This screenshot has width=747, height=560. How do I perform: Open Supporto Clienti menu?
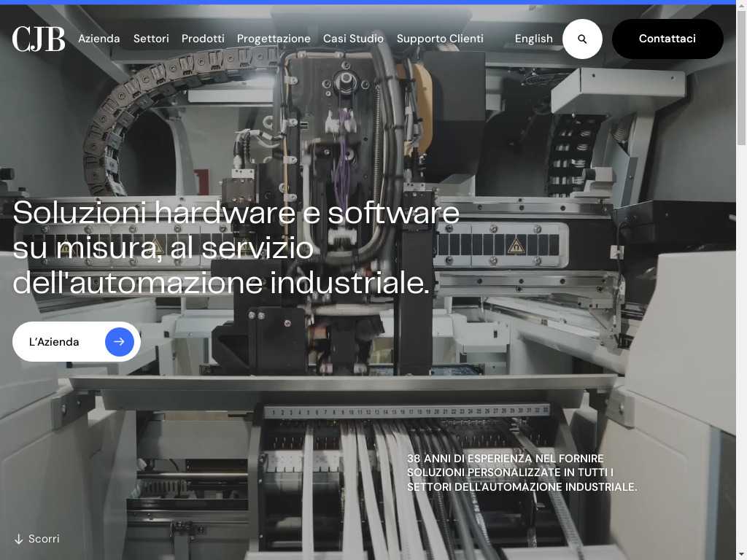click(440, 39)
